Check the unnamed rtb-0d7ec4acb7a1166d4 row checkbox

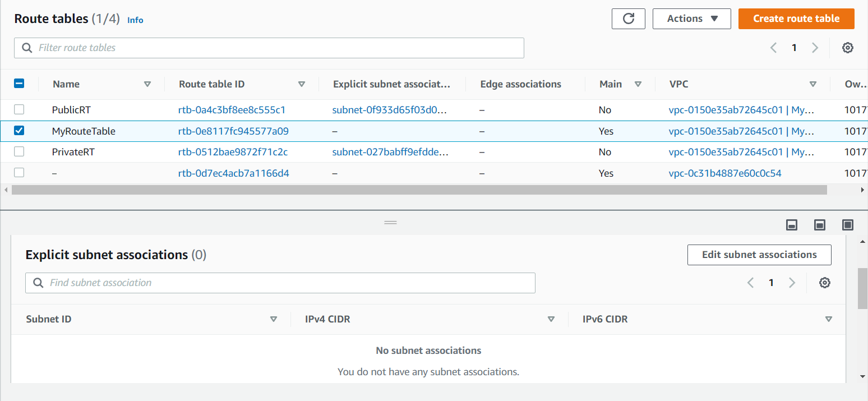pos(19,173)
